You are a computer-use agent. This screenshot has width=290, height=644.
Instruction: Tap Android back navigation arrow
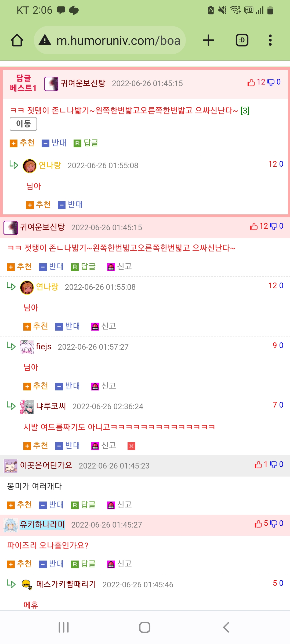pyautogui.click(x=226, y=627)
